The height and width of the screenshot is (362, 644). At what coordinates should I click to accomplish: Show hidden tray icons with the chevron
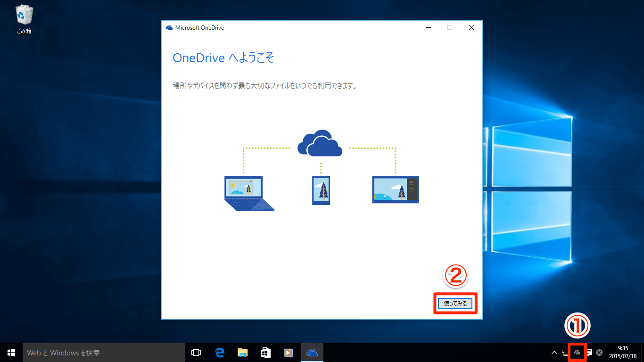point(554,353)
